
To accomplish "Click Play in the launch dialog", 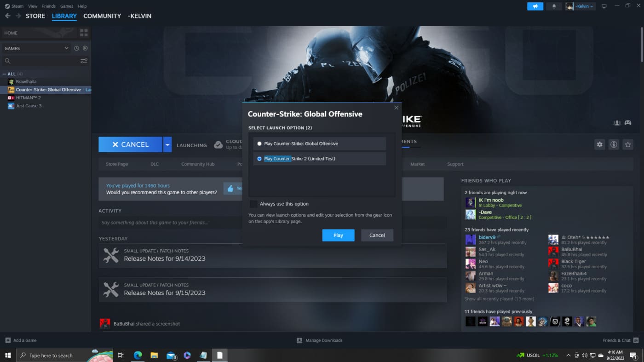I will (x=338, y=235).
